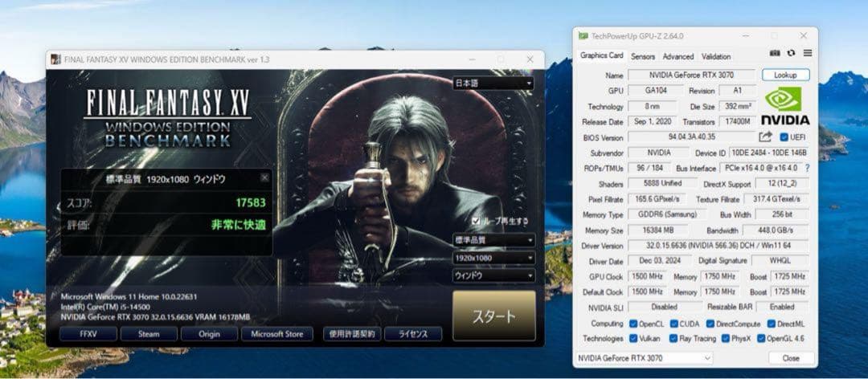This screenshot has width=868, height=379.
Task: Switch to the Sensors tab
Action: pos(643,56)
